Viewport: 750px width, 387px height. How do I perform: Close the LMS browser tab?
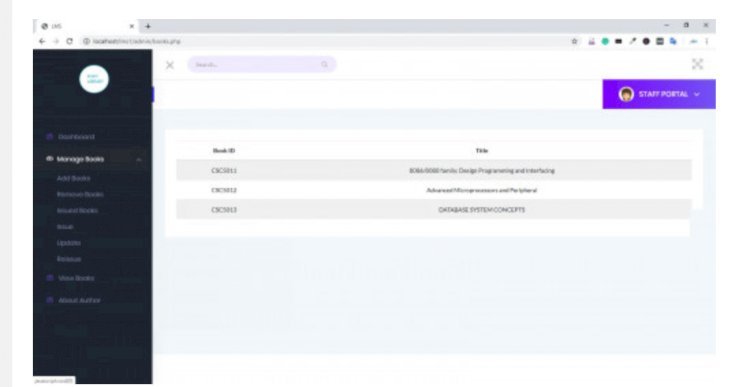[132, 26]
